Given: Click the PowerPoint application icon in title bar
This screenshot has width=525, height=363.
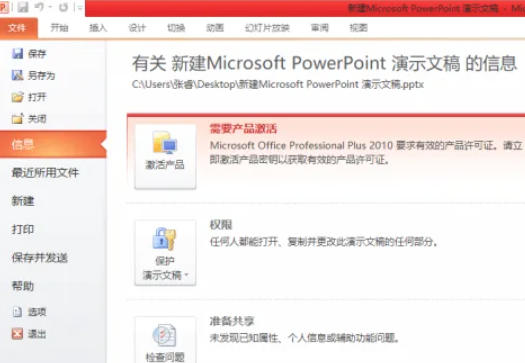Looking at the screenshot, I should (4, 7).
